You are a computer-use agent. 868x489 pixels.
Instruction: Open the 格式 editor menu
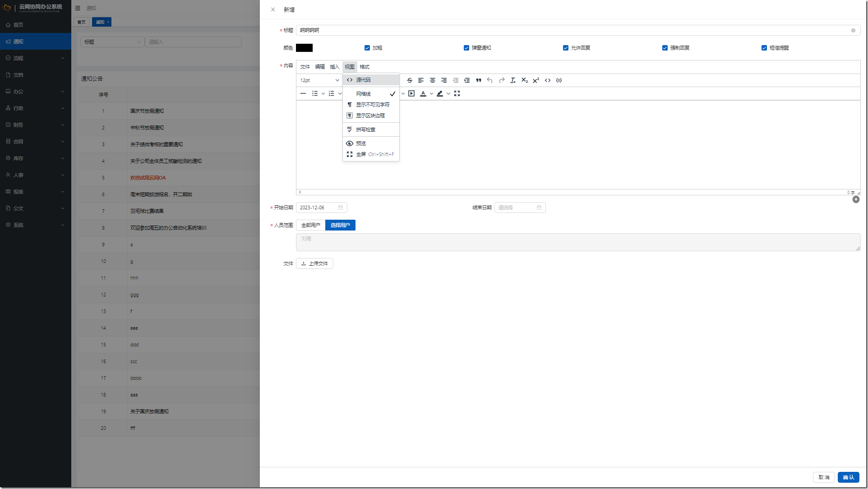tap(365, 67)
